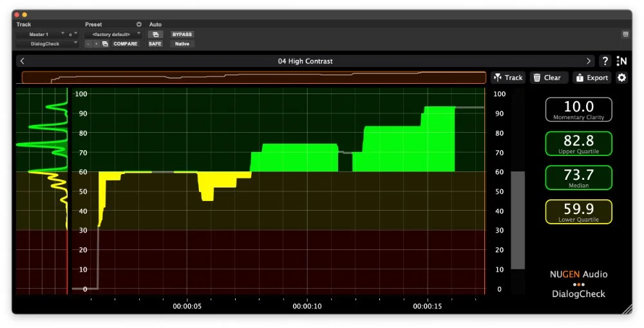Click the 'Auto' header label
644x328 pixels.
click(155, 24)
